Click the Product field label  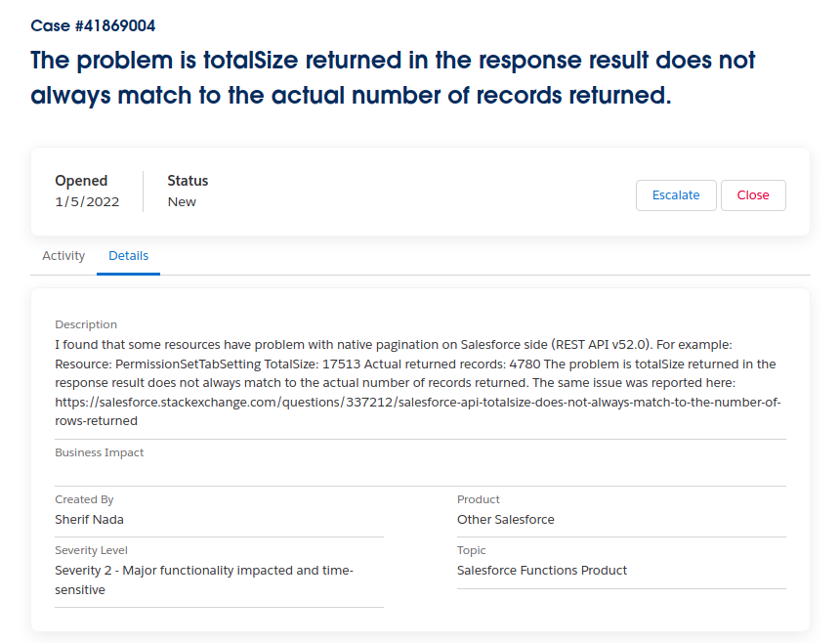coord(478,498)
